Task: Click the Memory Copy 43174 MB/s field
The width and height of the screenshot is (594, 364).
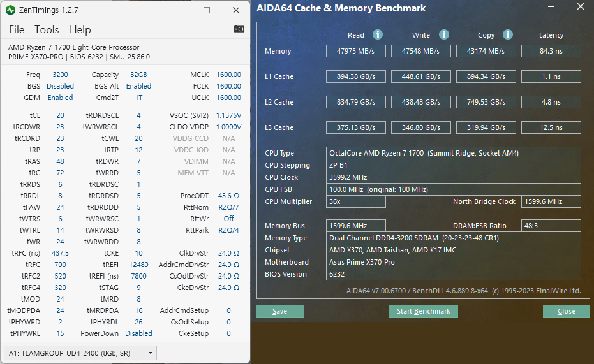Action: (x=486, y=51)
